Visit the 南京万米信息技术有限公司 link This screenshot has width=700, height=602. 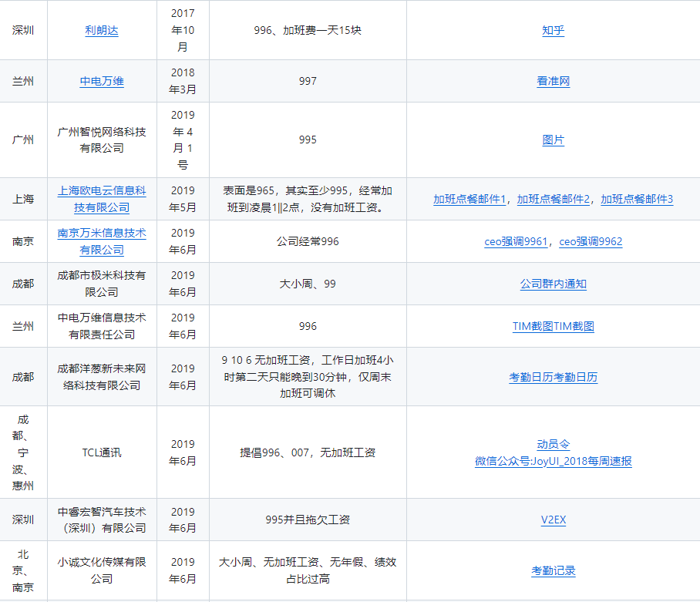coord(102,241)
